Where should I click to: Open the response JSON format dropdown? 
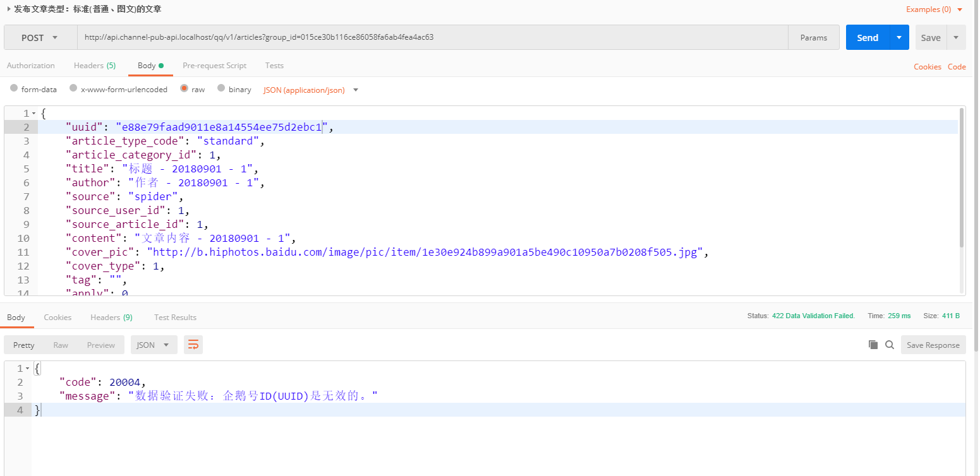(154, 345)
